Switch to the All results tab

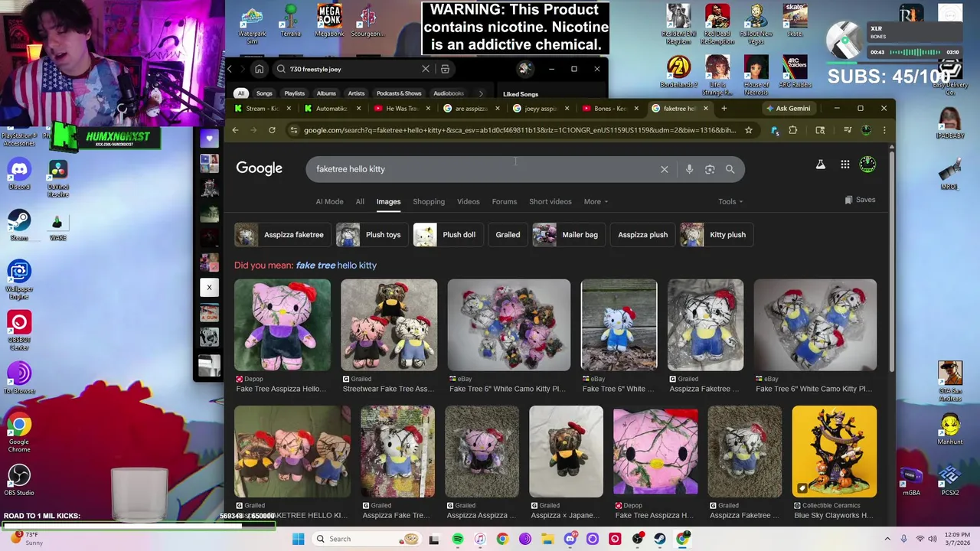click(x=360, y=202)
